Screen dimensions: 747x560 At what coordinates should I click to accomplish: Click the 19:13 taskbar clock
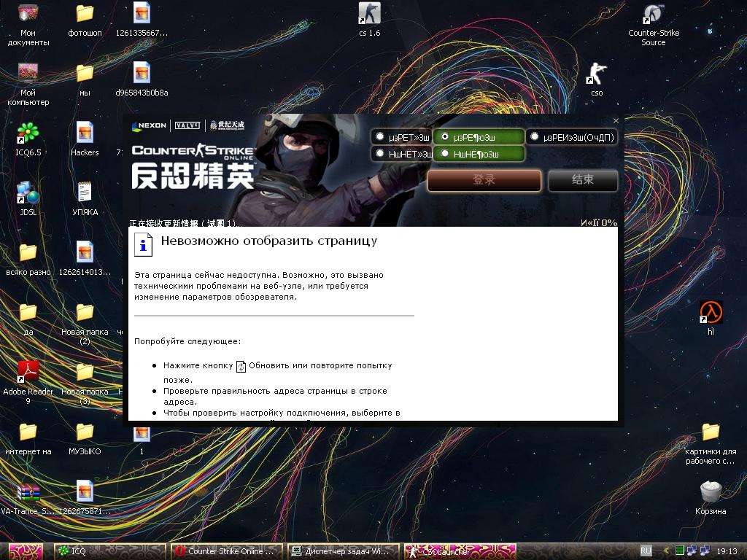click(727, 551)
